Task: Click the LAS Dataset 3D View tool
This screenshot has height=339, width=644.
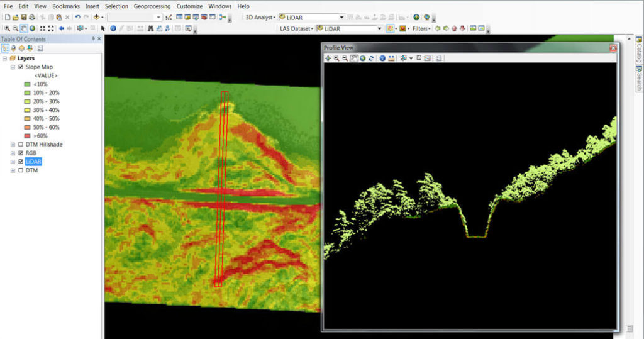Action: coord(481,28)
